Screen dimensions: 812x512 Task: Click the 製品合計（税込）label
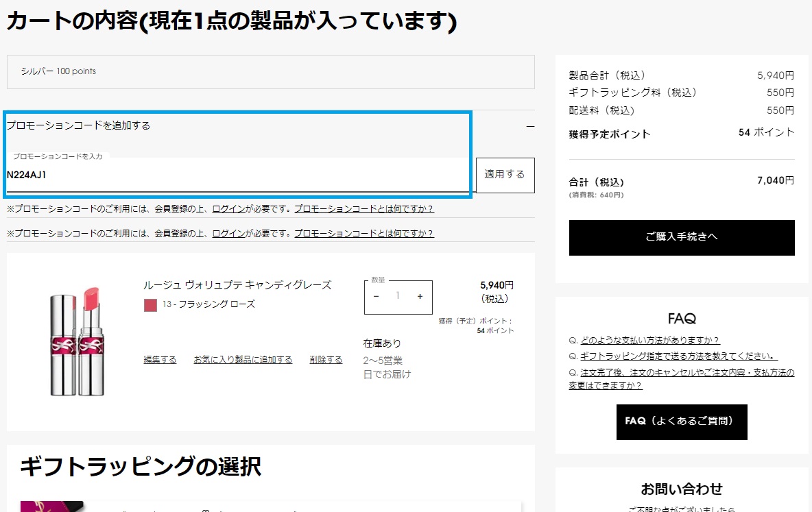coord(608,75)
